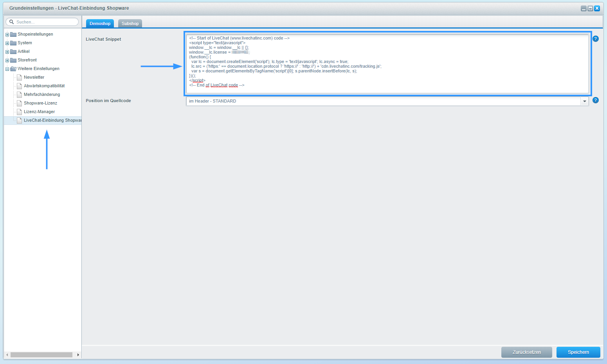
Task: Select Shopware-Lizenz in the tree
Action: point(40,103)
